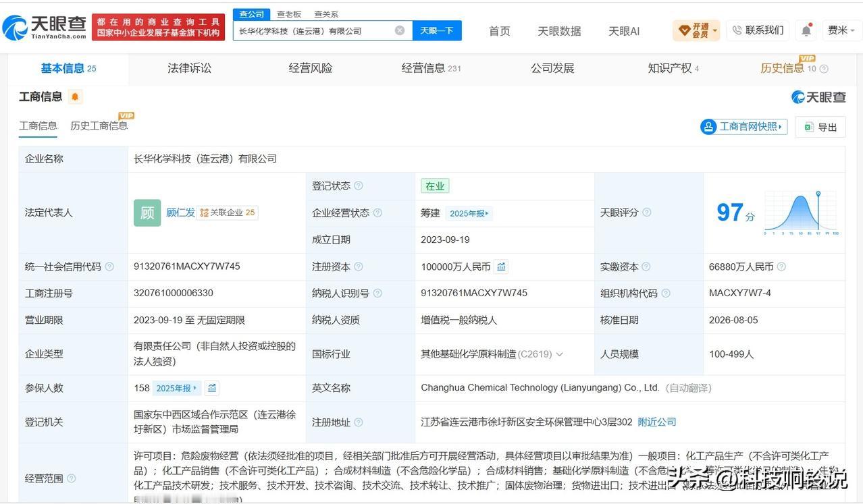Click the help icon next to 组织机构代码
This screenshot has width=863, height=504.
(x=666, y=293)
